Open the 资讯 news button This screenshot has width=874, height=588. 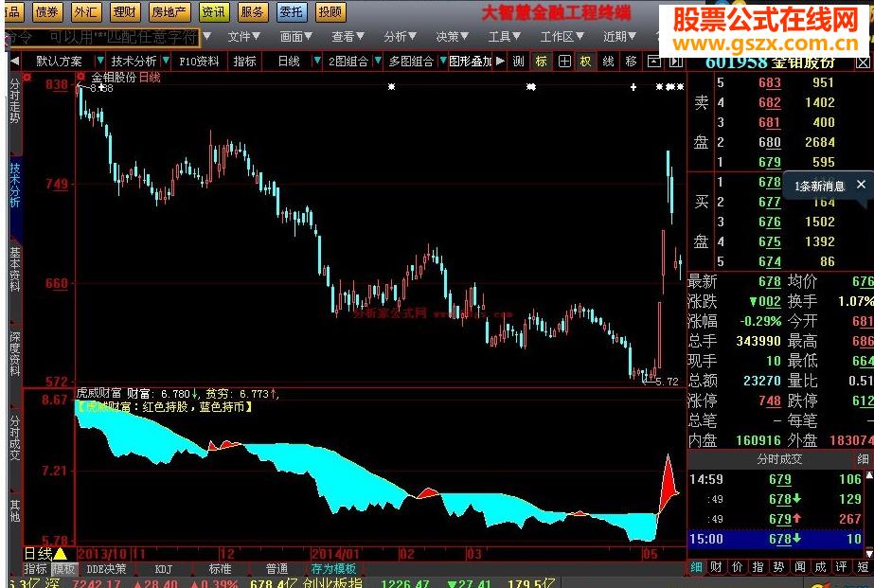click(x=213, y=11)
